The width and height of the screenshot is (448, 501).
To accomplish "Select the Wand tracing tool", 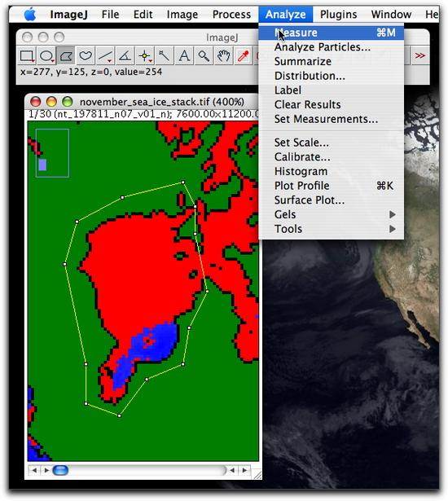I will (x=165, y=56).
